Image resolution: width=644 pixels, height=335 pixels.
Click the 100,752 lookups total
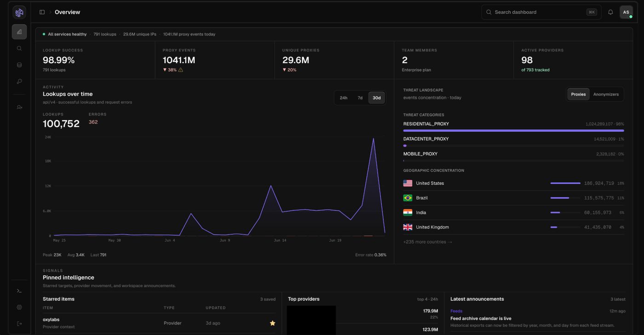[61, 124]
